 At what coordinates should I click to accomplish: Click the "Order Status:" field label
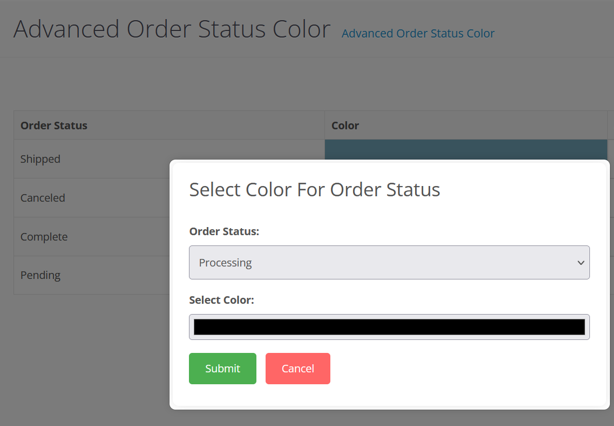tap(224, 231)
